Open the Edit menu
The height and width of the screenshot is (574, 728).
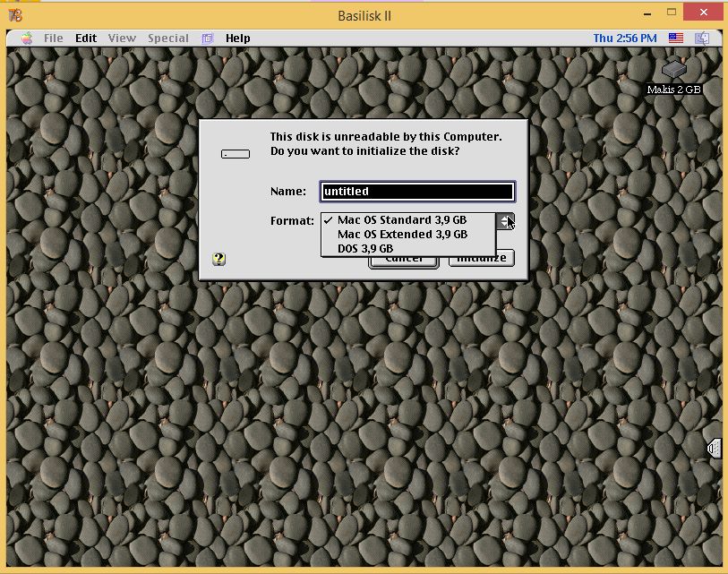pos(86,39)
